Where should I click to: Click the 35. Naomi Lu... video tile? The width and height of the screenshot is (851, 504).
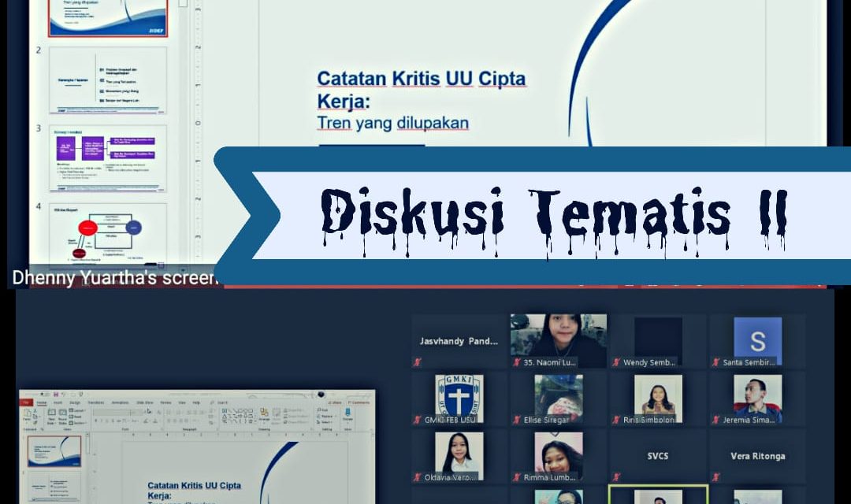(559, 341)
